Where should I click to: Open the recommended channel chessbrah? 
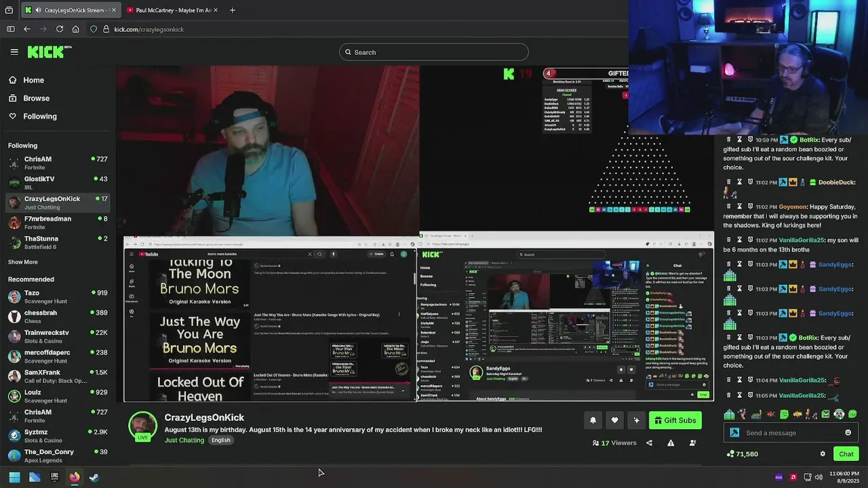58,317
